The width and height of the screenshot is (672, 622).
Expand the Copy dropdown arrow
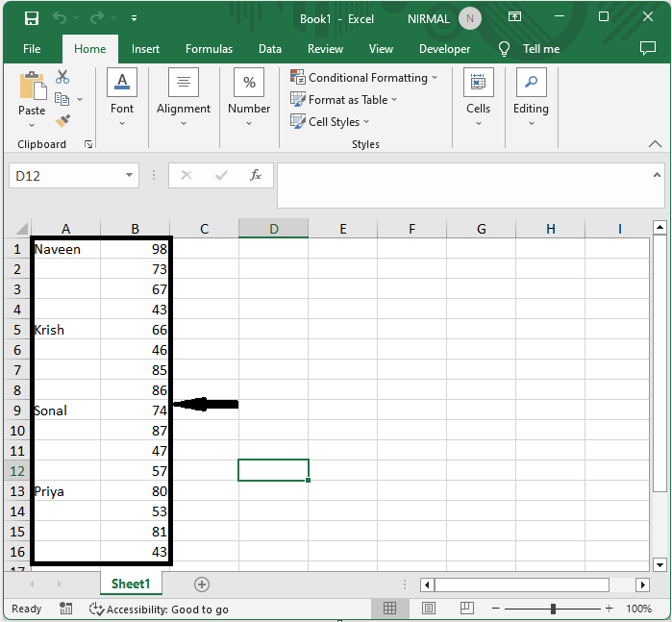pyautogui.click(x=80, y=99)
